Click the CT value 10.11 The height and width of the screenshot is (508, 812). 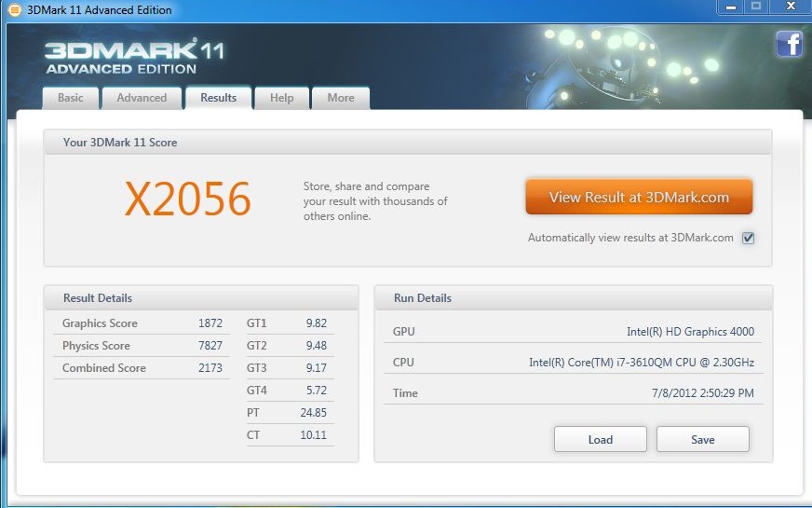coord(313,435)
